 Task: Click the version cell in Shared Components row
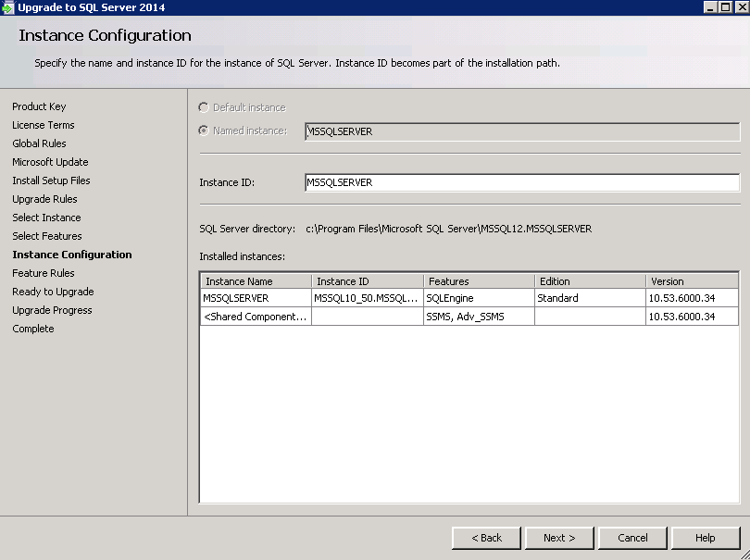tap(692, 317)
